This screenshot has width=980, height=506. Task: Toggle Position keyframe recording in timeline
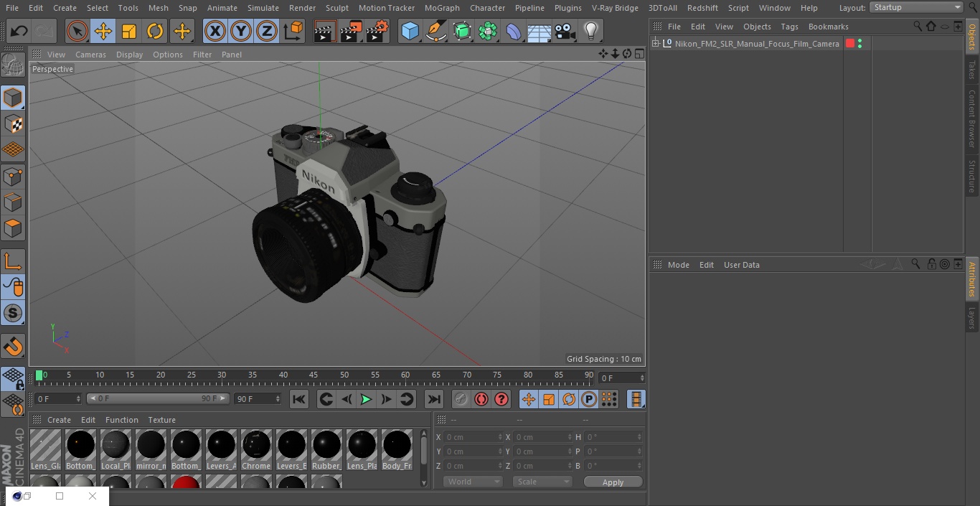coord(529,399)
